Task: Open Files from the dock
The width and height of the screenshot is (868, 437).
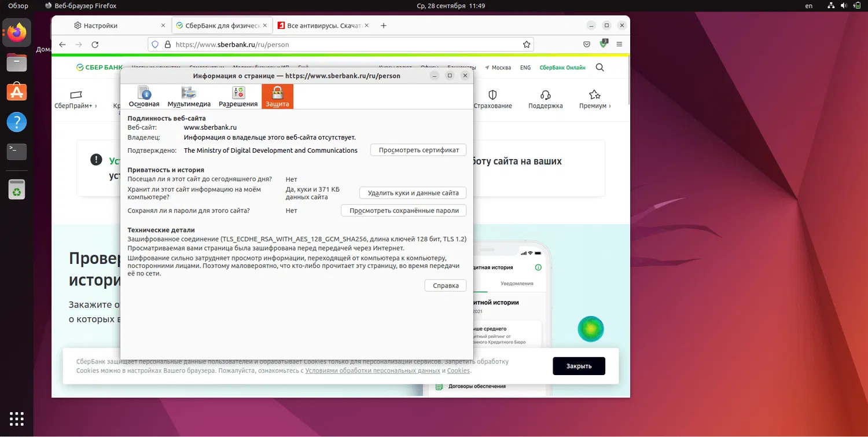Action: [17, 62]
